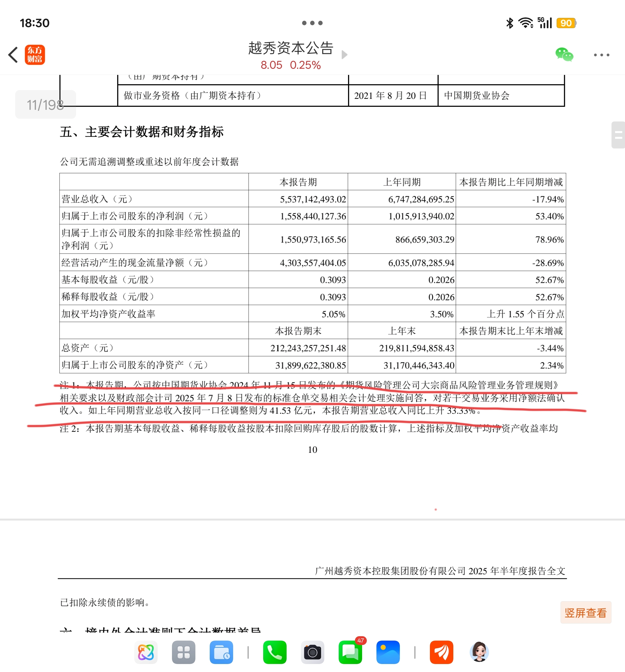The width and height of the screenshot is (625, 672).
Task: Select revenue value 5,537,142,493.02
Action: click(x=313, y=199)
